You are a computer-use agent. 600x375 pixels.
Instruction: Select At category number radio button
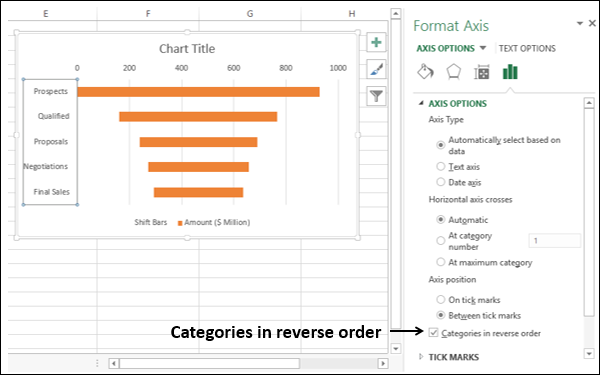pos(441,241)
